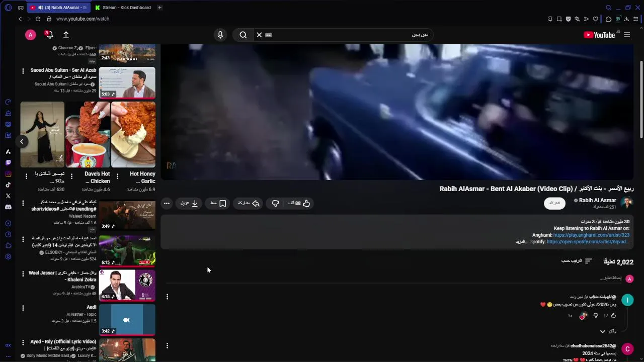The width and height of the screenshot is (644, 362).
Task: Switch to the Rabih AlAsmar YouTube tab
Action: [58, 8]
